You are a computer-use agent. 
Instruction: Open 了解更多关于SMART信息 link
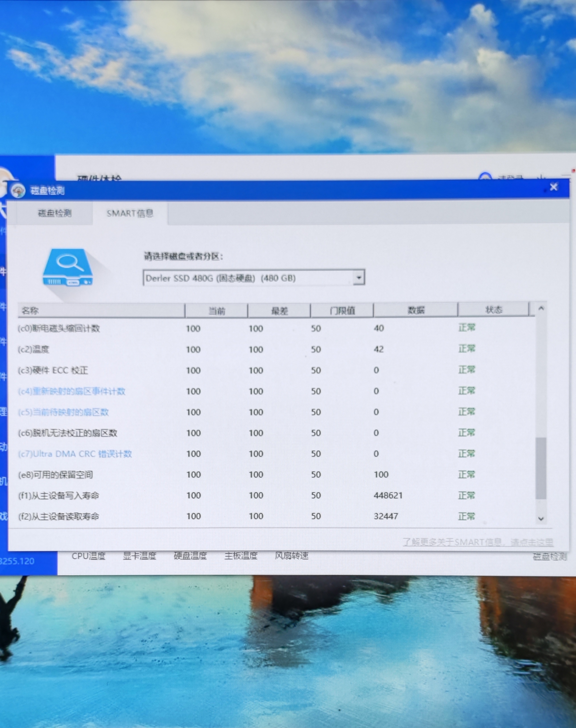pos(478,542)
